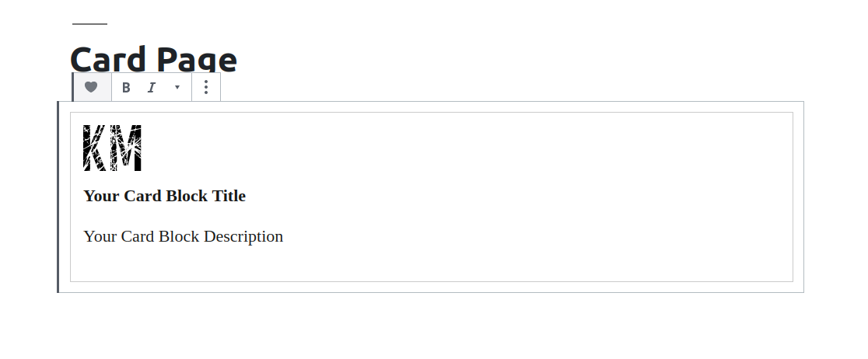
Task: Click the word "Description" in card text
Action: (x=243, y=236)
